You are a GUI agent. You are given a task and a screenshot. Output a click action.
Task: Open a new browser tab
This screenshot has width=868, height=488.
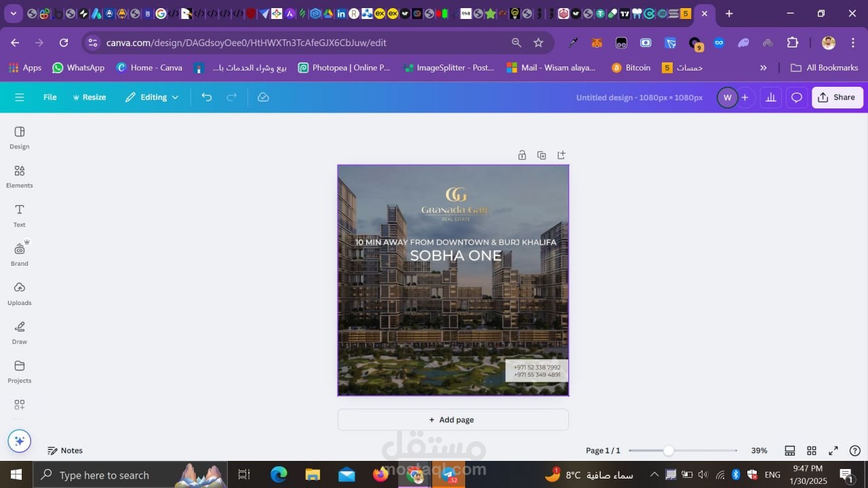click(729, 14)
